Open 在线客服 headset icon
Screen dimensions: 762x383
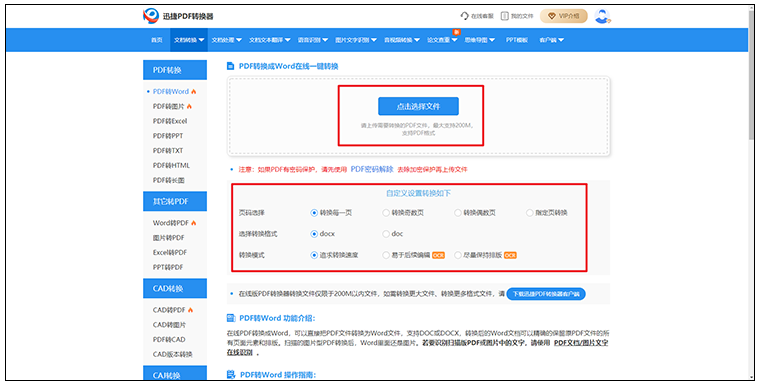point(465,16)
